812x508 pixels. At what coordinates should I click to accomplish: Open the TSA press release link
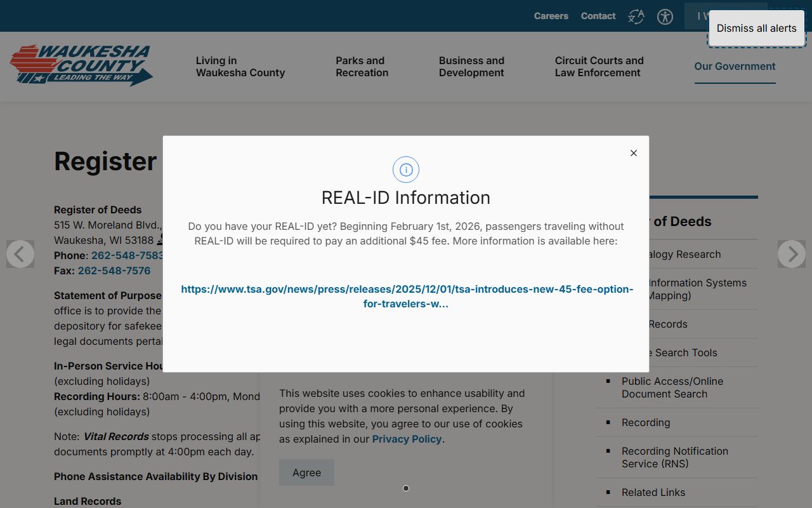[407, 297]
